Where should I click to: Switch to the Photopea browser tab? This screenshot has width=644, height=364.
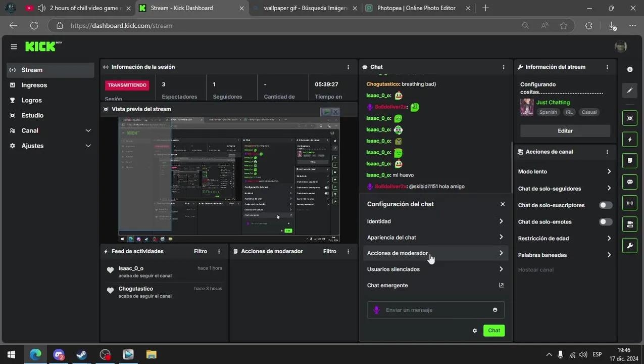(x=417, y=8)
